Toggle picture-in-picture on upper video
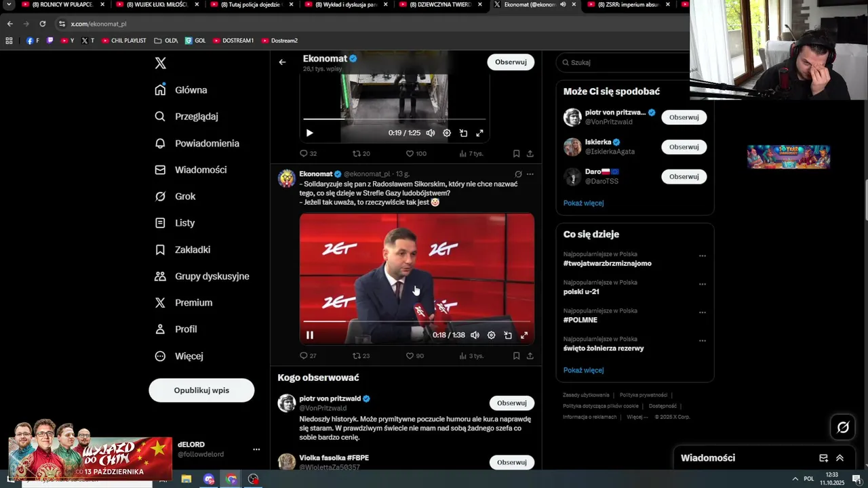 click(x=463, y=133)
